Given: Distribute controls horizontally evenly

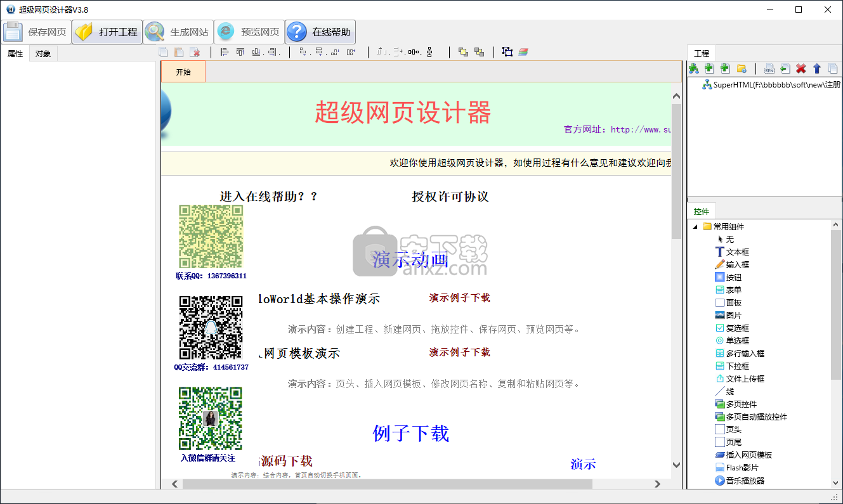Looking at the screenshot, I should click(x=414, y=52).
